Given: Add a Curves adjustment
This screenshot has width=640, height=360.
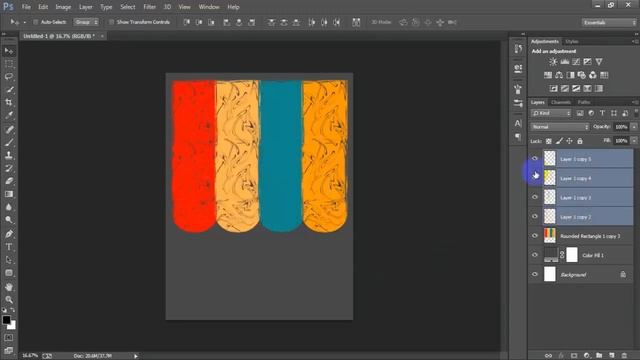Looking at the screenshot, I should coord(576,62).
